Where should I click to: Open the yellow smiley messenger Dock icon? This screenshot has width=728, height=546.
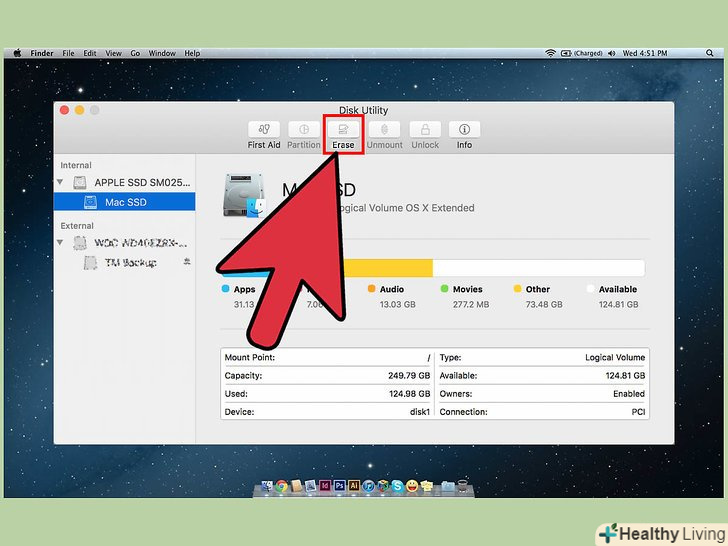click(x=412, y=486)
